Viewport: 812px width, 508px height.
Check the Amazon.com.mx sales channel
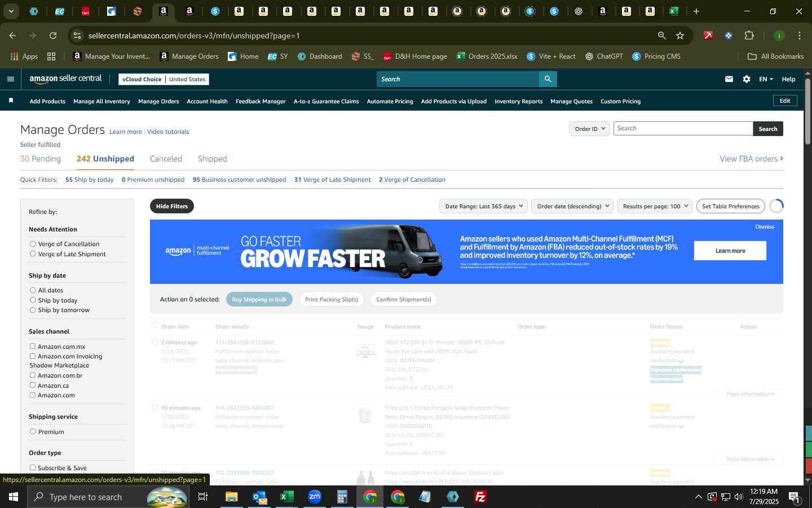[x=33, y=347]
